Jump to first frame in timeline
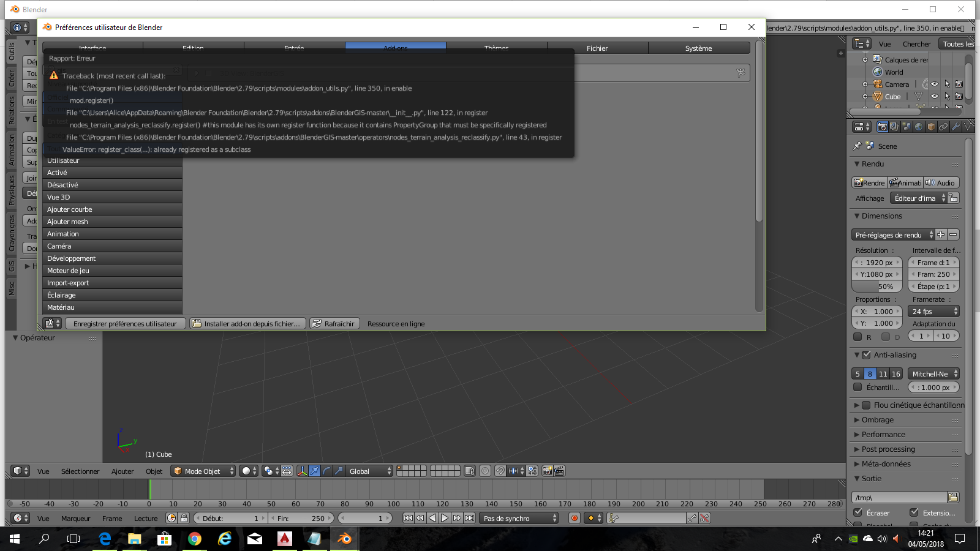Viewport: 980px width, 551px height. pos(408,518)
